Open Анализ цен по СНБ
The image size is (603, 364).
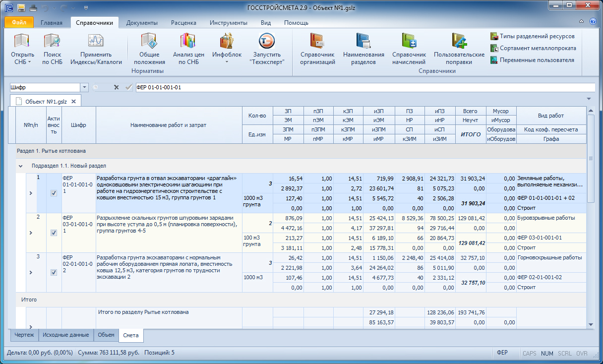click(x=188, y=49)
